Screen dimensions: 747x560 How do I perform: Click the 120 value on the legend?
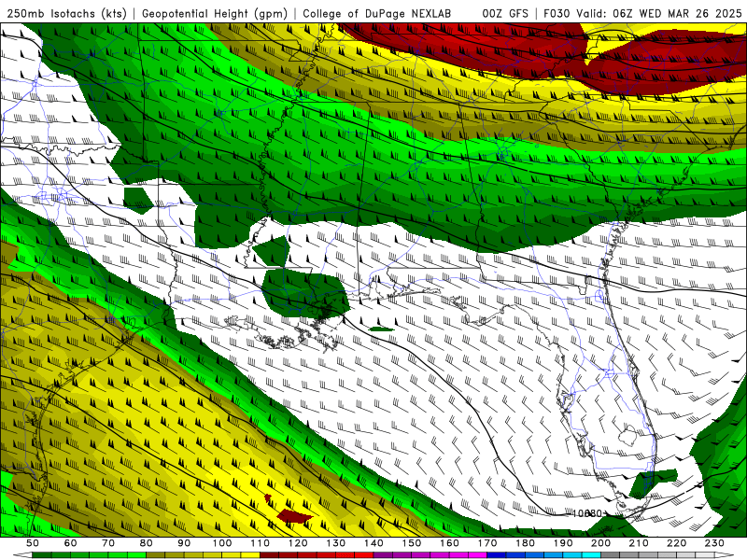[x=298, y=543]
